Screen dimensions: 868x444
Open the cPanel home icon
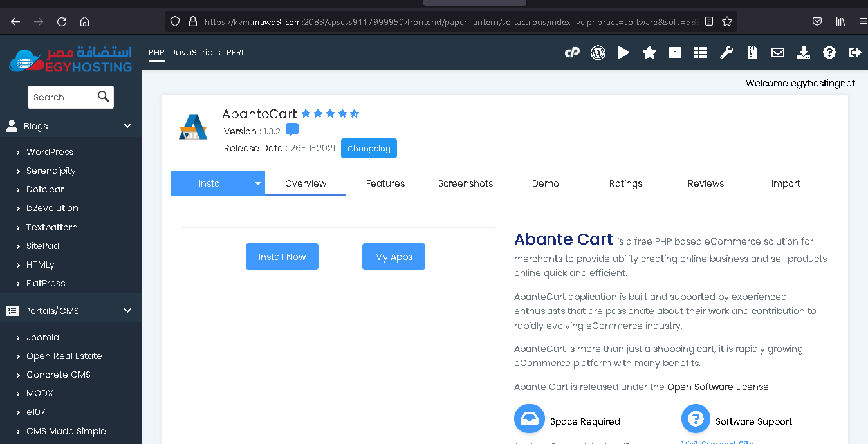pyautogui.click(x=572, y=53)
